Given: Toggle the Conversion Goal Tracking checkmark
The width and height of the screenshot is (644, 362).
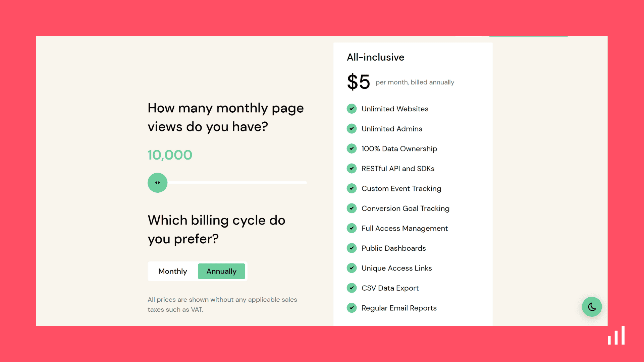Looking at the screenshot, I should tap(352, 208).
